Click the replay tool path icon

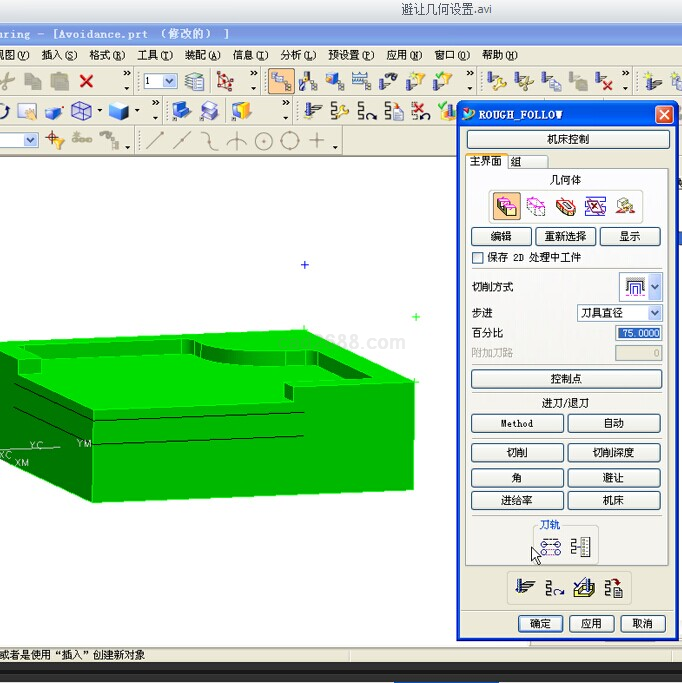554,588
